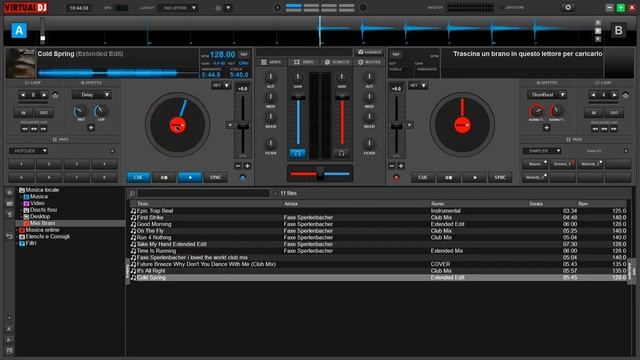Select deck A indicator
640x360 pixels.
19,31
